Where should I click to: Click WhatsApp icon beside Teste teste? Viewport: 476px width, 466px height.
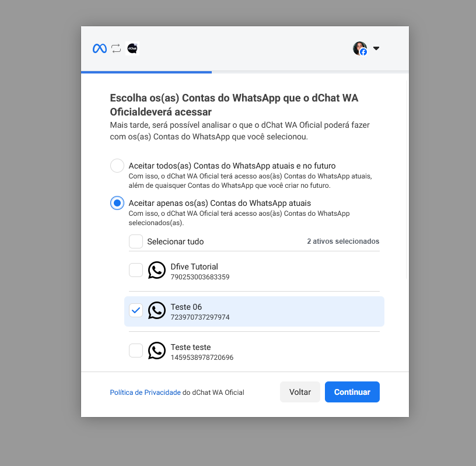(157, 351)
